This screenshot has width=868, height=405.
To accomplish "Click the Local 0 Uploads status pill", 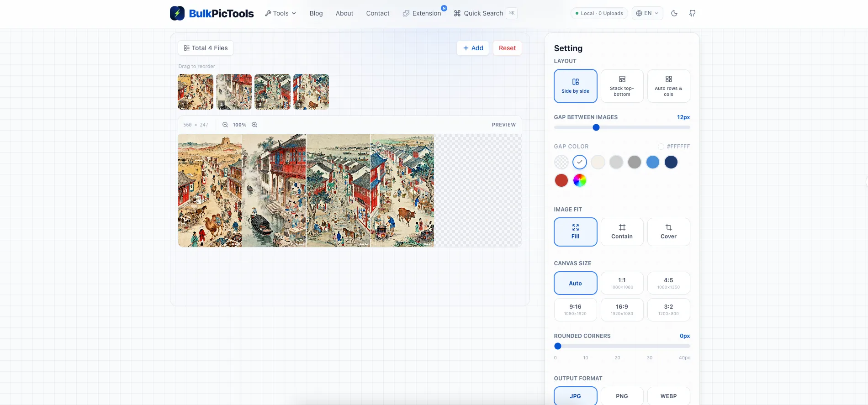I will pos(599,13).
